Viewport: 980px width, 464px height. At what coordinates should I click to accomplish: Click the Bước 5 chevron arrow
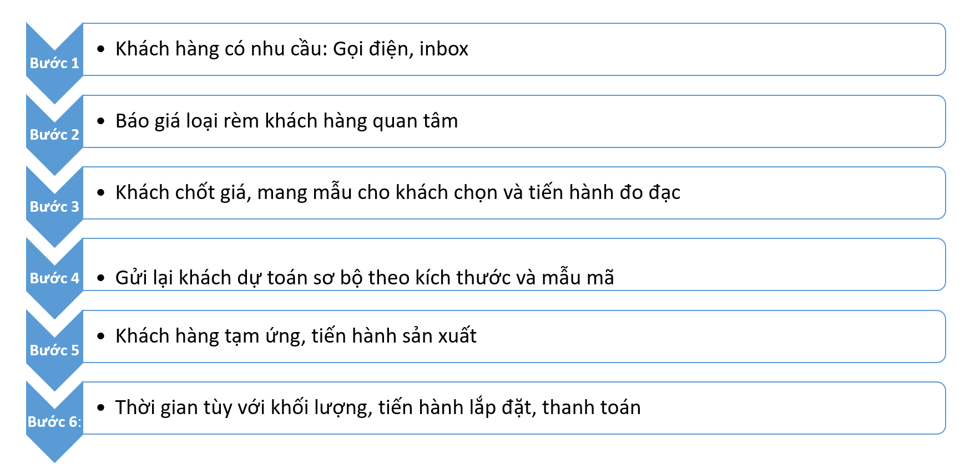54,350
